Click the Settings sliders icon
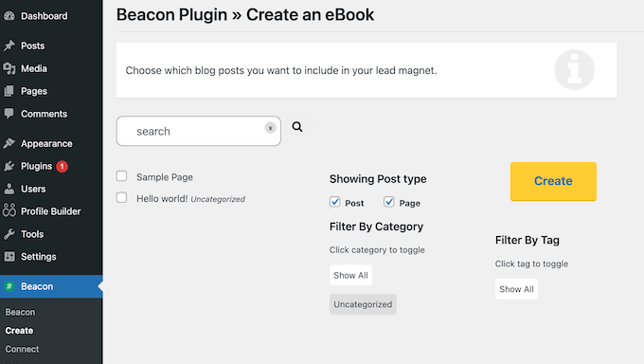The height and width of the screenshot is (364, 644). point(9,257)
